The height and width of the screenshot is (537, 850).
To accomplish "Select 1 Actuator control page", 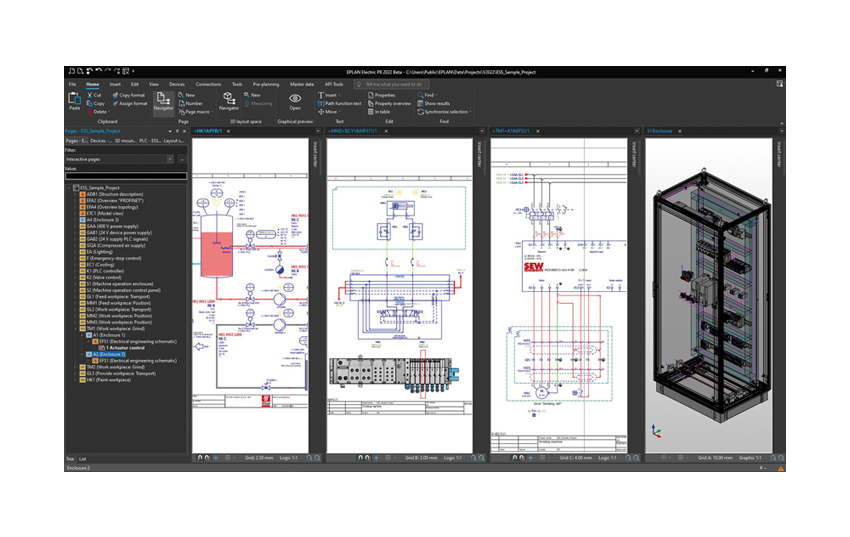I will pos(125,348).
